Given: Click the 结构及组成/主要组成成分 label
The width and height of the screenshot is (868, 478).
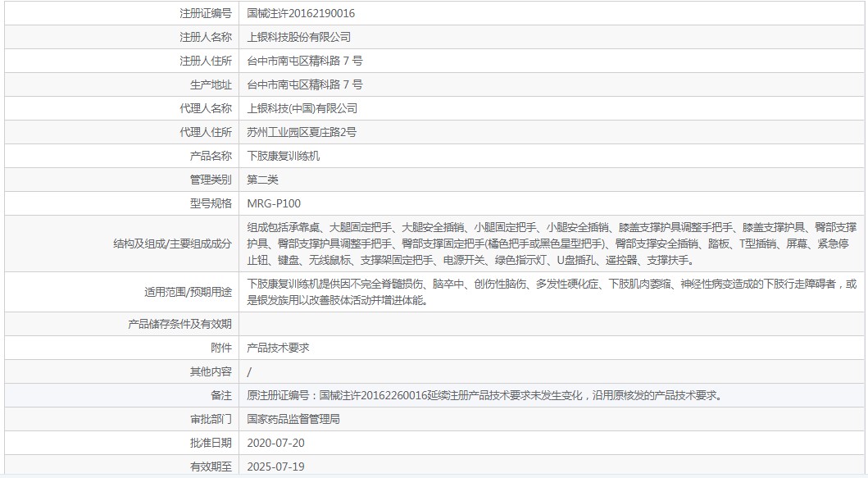Looking at the screenshot, I should [173, 244].
